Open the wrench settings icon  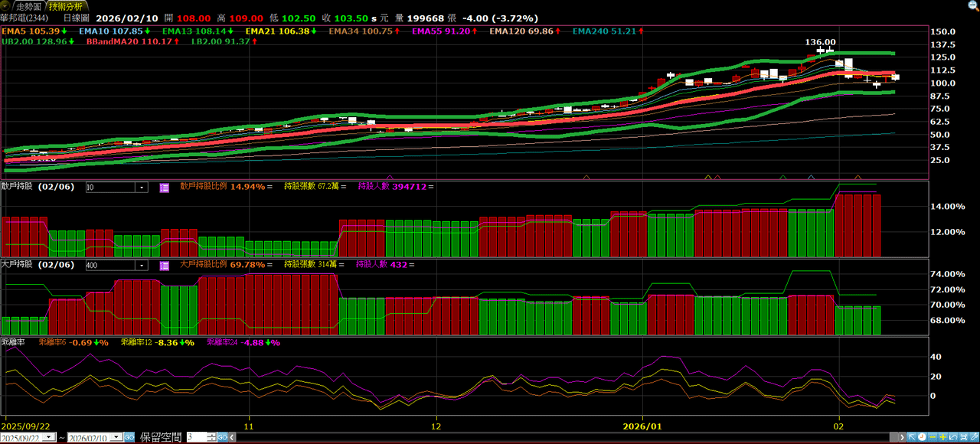click(974, 437)
